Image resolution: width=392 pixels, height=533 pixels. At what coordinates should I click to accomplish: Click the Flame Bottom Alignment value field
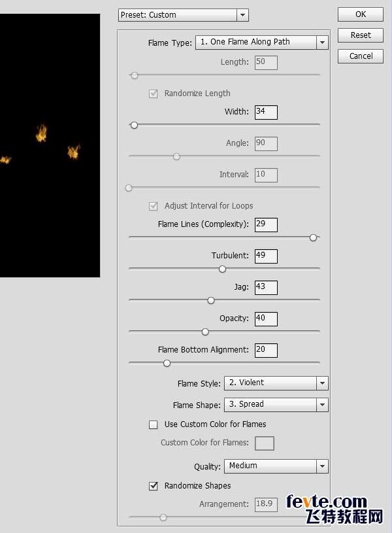point(266,350)
